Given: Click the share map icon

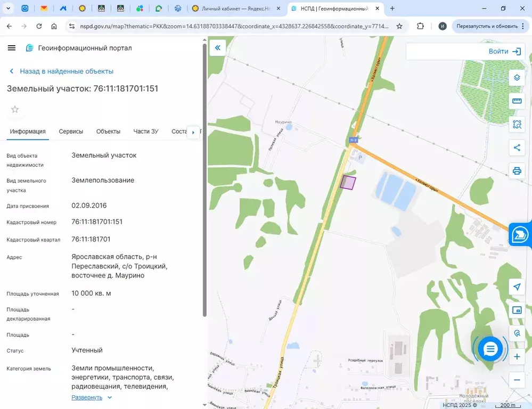Looking at the screenshot, I should pyautogui.click(x=517, y=148).
